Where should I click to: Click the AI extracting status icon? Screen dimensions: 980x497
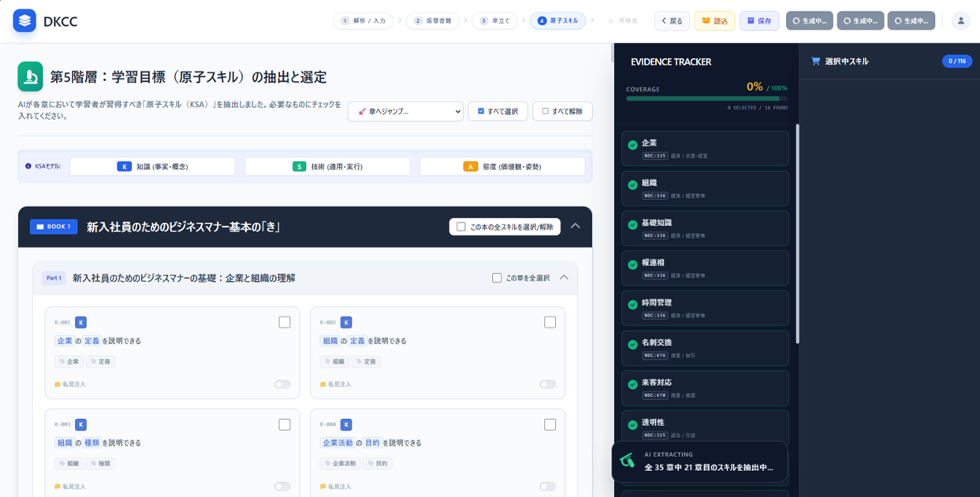point(628,461)
